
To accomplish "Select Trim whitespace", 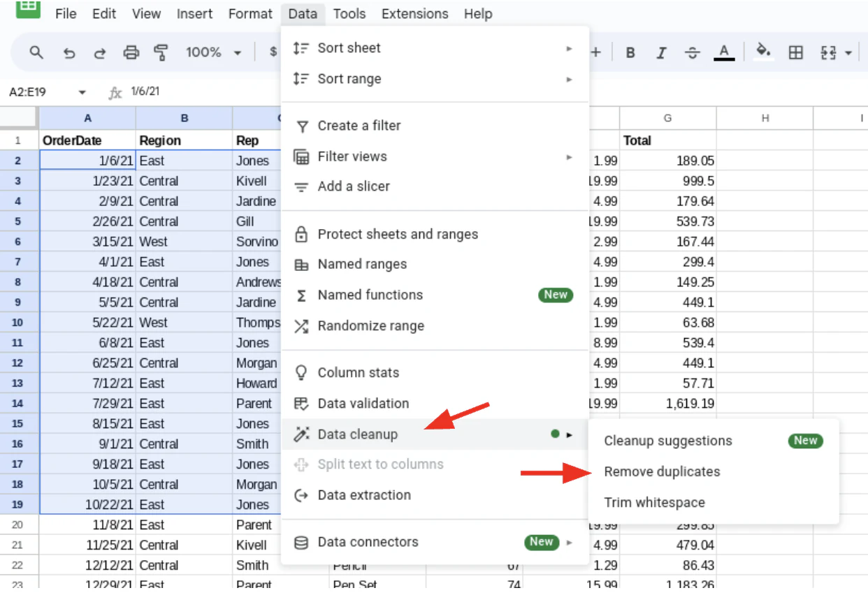I will pos(713,502).
